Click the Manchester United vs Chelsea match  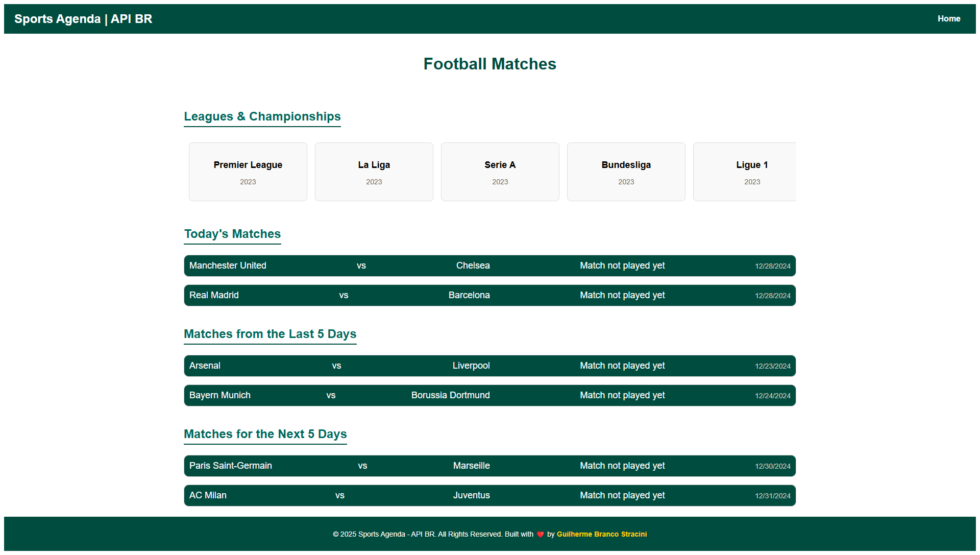pyautogui.click(x=489, y=266)
